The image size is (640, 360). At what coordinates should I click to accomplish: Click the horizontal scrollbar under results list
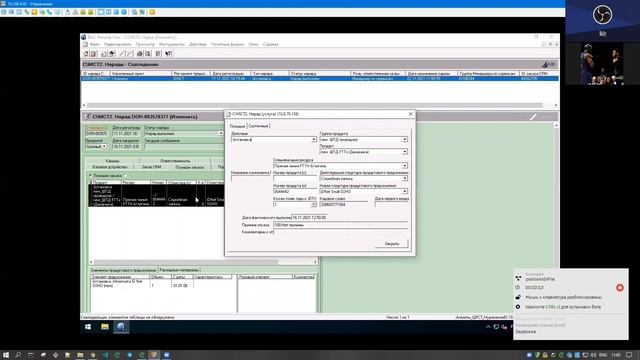(x=314, y=105)
